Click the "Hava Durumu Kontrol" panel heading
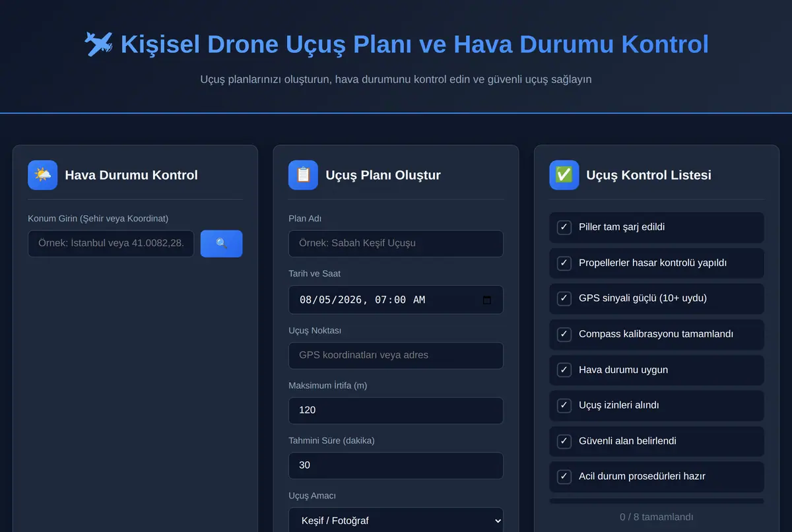792x532 pixels. pos(131,175)
